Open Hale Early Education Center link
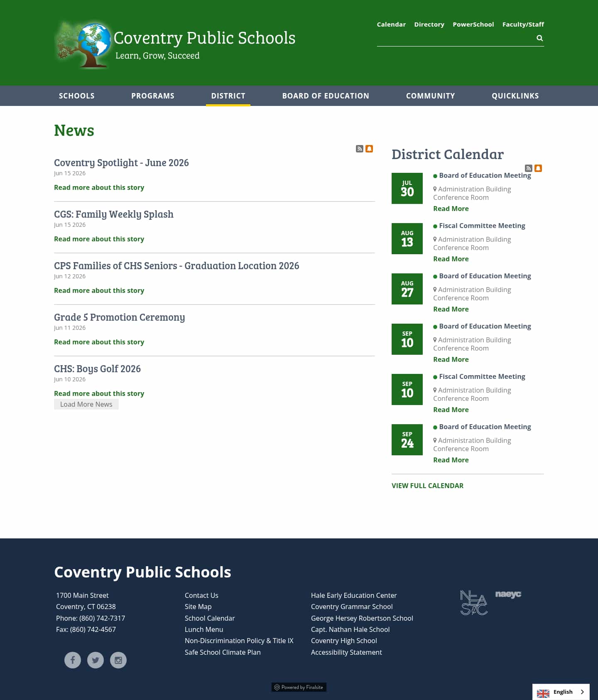The height and width of the screenshot is (700, 598). click(x=354, y=595)
